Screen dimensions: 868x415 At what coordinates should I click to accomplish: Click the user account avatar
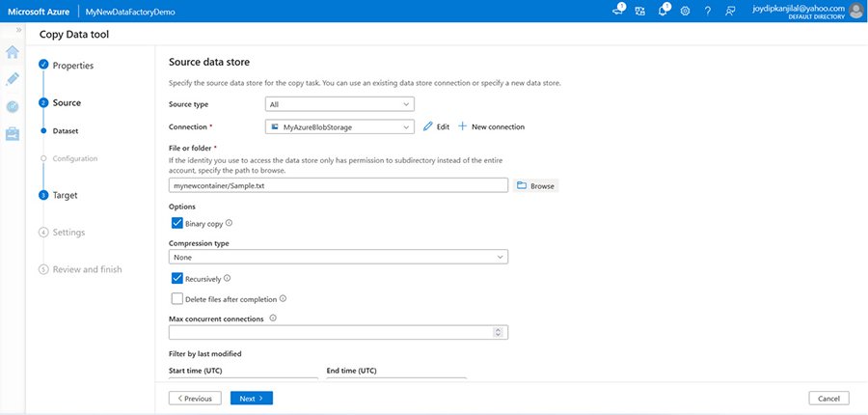855,11
